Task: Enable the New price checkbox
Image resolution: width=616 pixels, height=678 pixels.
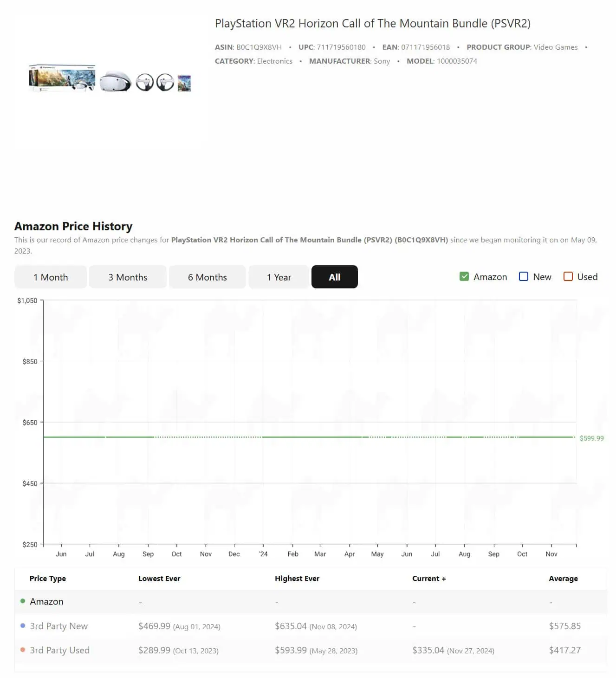Action: point(523,277)
